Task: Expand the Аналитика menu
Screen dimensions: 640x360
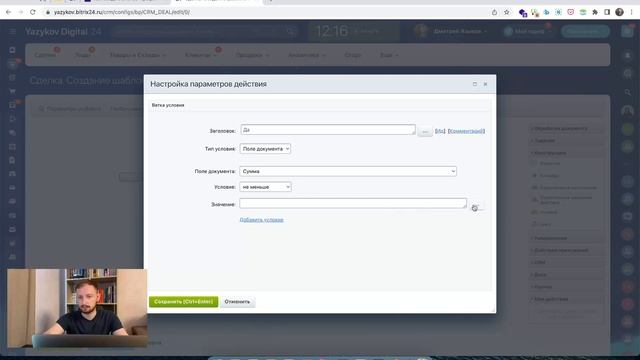Action: (x=307, y=55)
